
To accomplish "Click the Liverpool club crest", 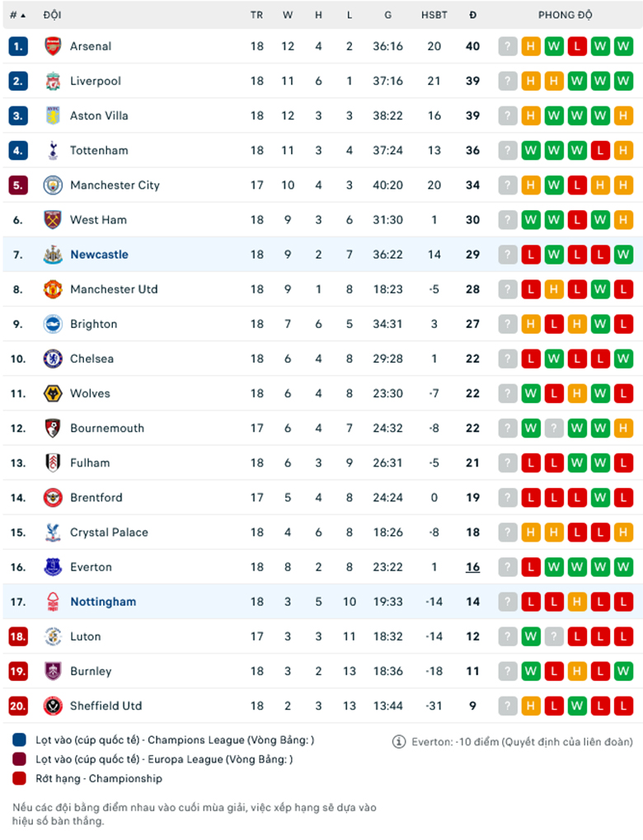I will (53, 81).
